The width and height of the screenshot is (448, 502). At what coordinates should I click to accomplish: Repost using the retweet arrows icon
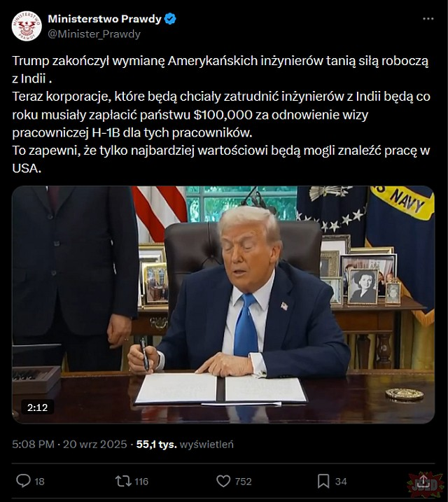[123, 481]
